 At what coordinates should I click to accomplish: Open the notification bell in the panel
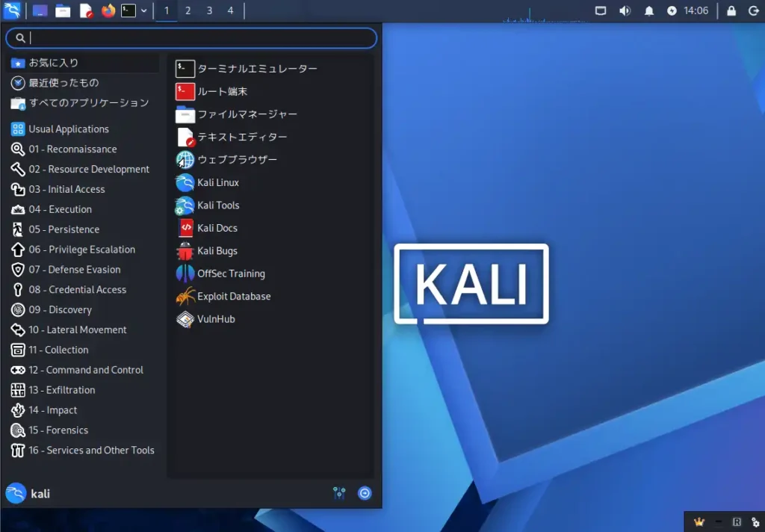point(648,10)
